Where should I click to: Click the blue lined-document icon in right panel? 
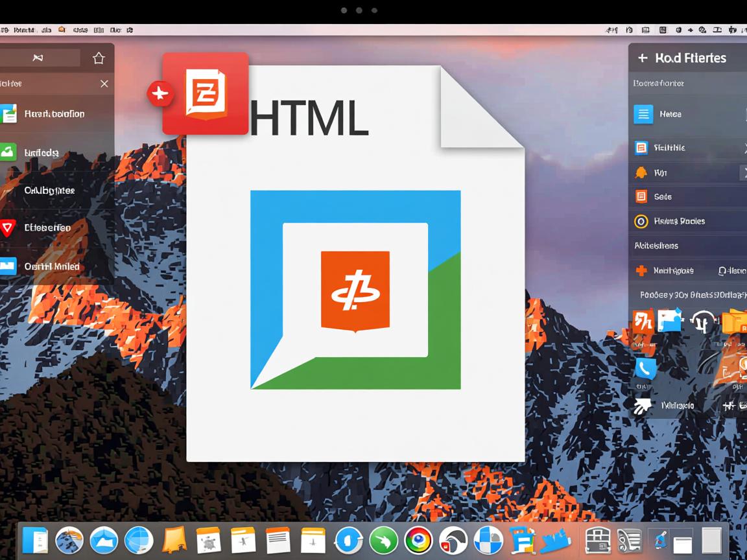[643, 114]
